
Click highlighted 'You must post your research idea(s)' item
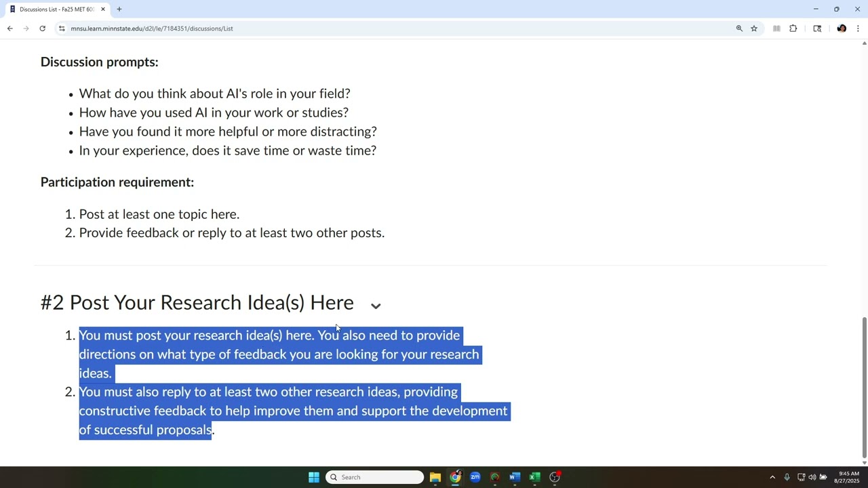coord(279,354)
